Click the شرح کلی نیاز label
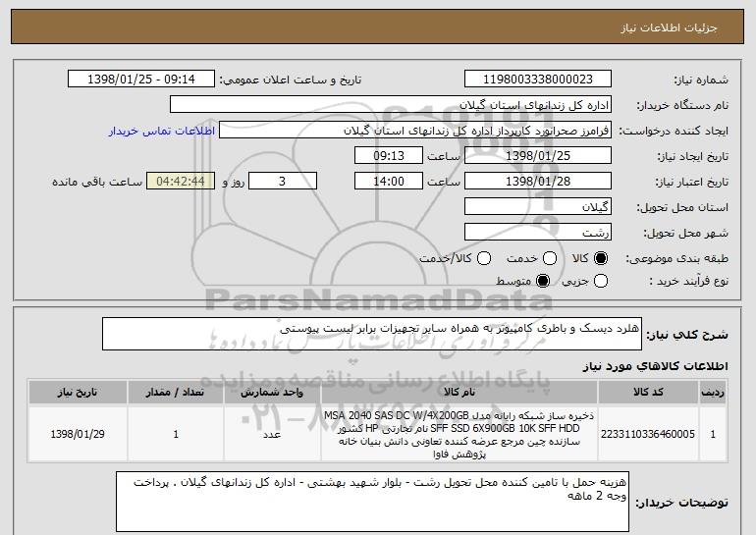Screen dimensions: 756x535 pyautogui.click(x=687, y=335)
